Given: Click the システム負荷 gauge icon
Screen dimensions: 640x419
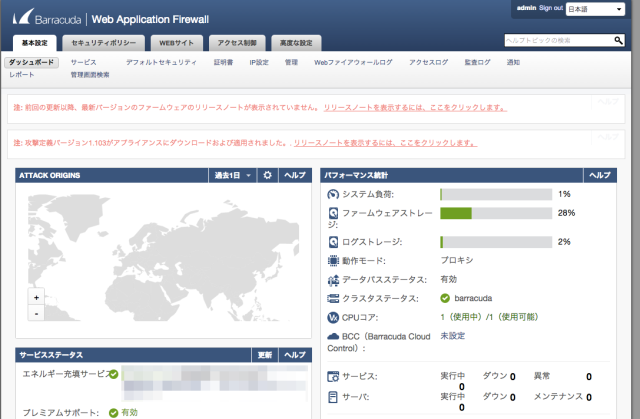Looking at the screenshot, I should click(333, 194).
